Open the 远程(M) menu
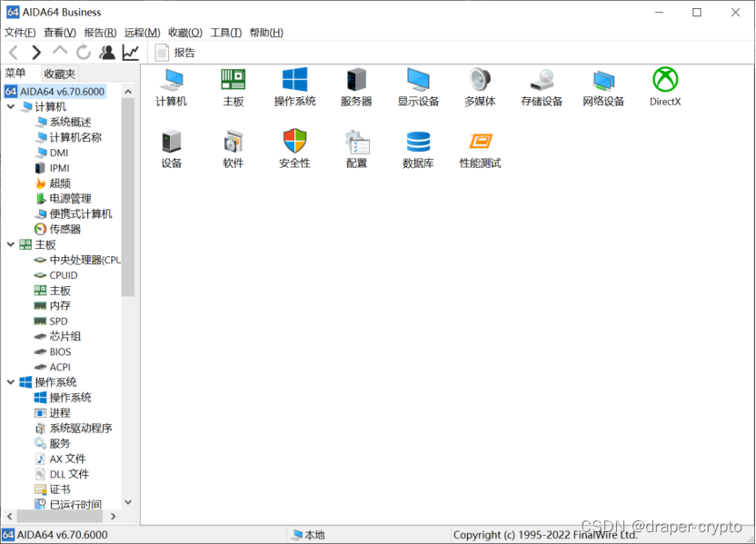 click(143, 33)
